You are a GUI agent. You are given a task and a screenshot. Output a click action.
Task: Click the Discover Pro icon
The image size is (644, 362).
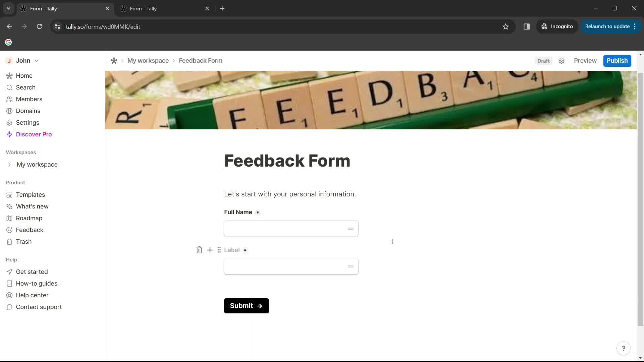click(x=8, y=134)
